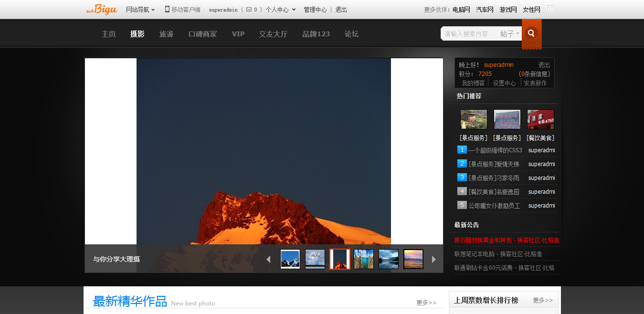Open the first 景点服务 recommended thumbnail
644x314 pixels.
pos(473,119)
